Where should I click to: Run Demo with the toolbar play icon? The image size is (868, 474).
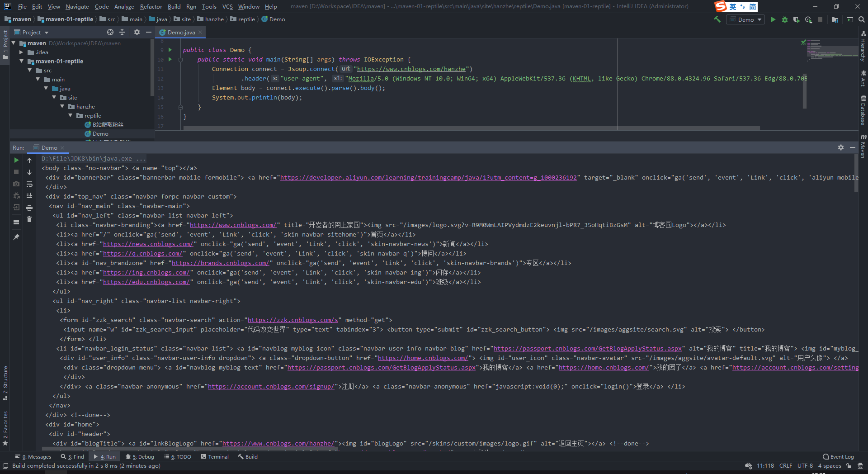coord(773,19)
